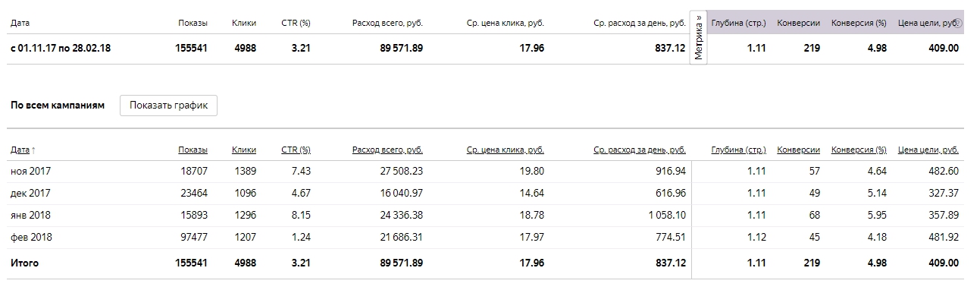Select the фев 2018 row
Screen dimensions: 980x290
(485, 238)
